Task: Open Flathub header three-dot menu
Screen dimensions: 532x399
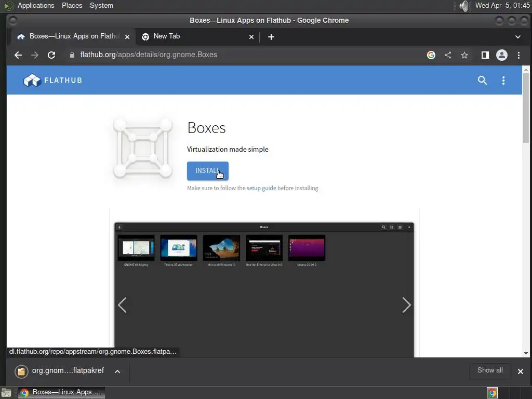Action: point(503,81)
